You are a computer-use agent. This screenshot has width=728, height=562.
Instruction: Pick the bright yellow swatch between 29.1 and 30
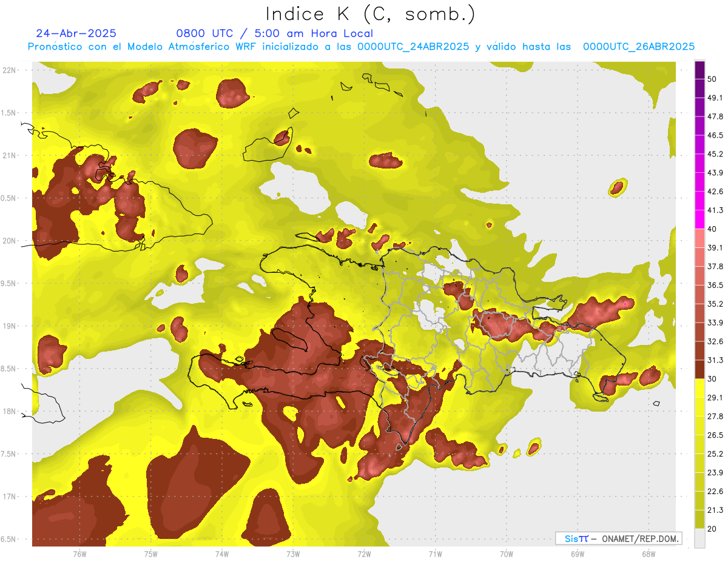click(699, 388)
